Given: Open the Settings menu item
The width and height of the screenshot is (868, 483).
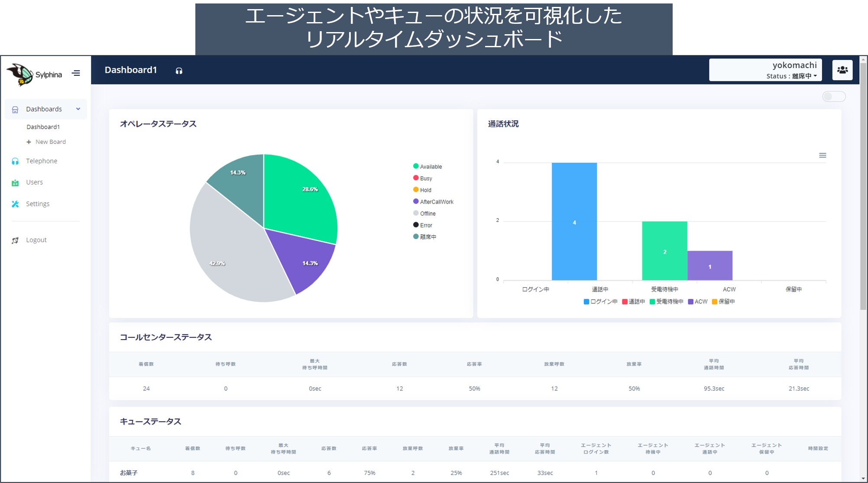Looking at the screenshot, I should [38, 204].
